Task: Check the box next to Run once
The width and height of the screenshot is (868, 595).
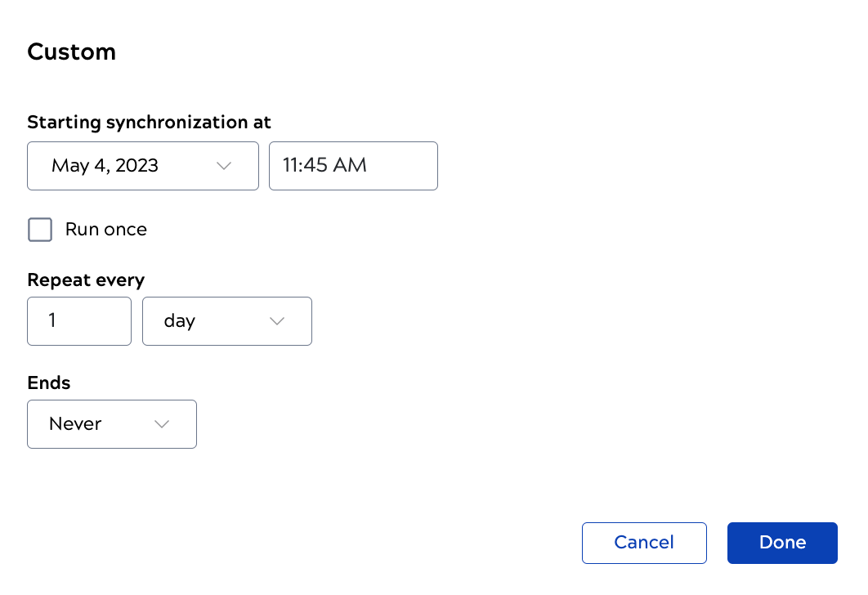Action: tap(39, 230)
